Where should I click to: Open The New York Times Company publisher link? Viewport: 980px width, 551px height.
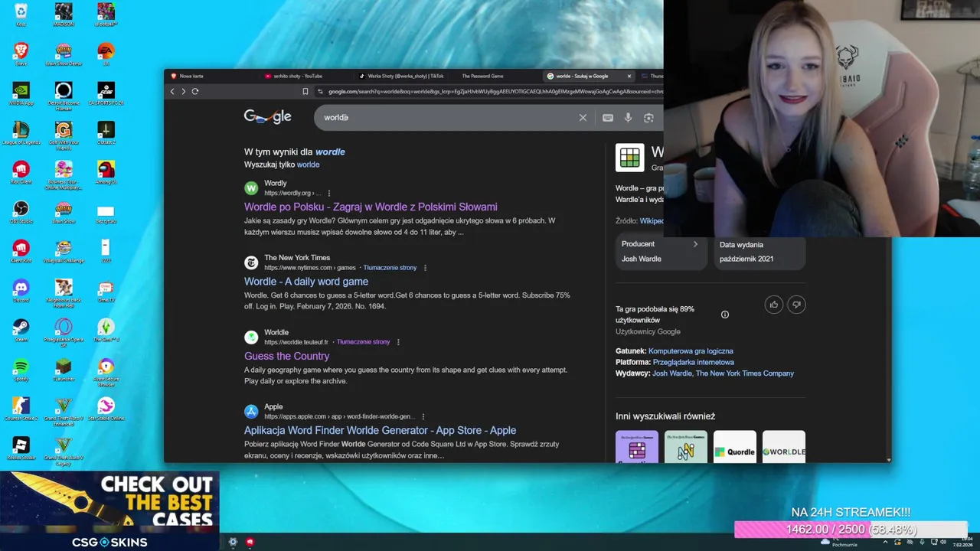[745, 373]
